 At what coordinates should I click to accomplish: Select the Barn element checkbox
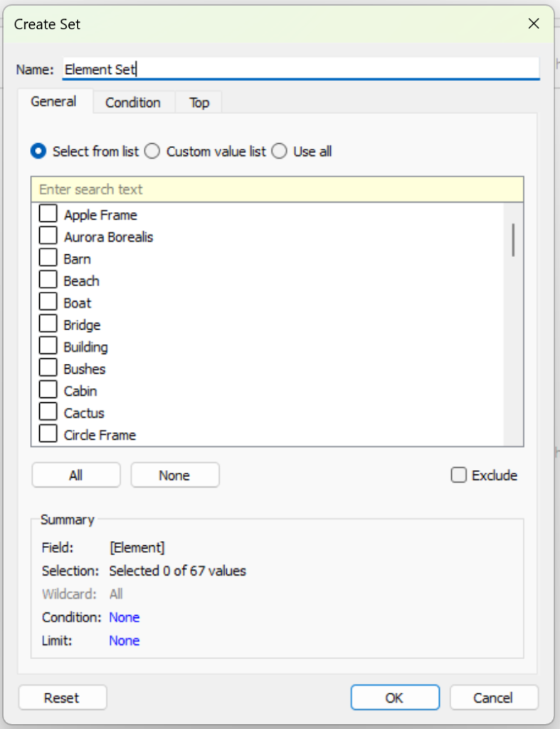coord(48,258)
